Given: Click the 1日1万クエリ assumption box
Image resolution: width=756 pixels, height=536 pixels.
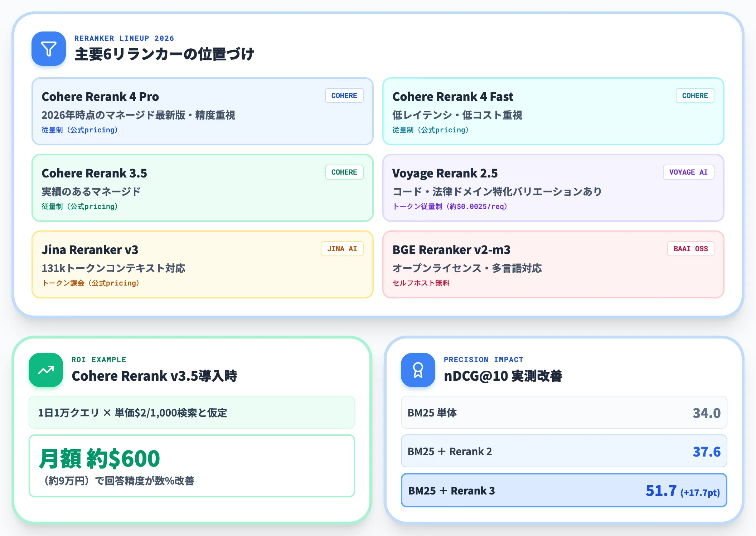Looking at the screenshot, I should coord(192,412).
